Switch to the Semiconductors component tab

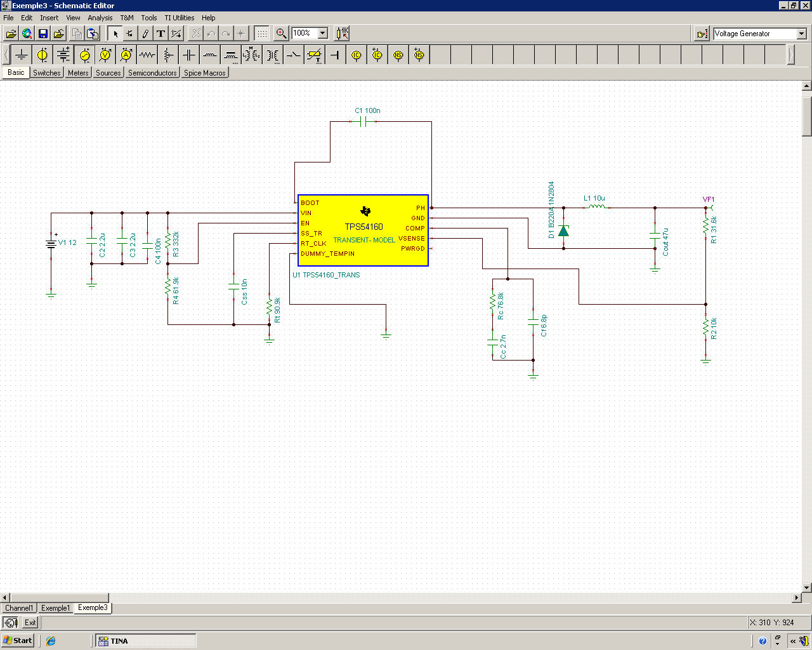152,72
